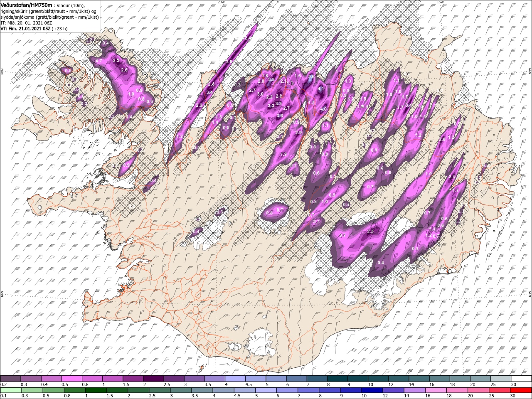
Task: Click the '5.6' precipitation value on the map
Action: click(311, 76)
